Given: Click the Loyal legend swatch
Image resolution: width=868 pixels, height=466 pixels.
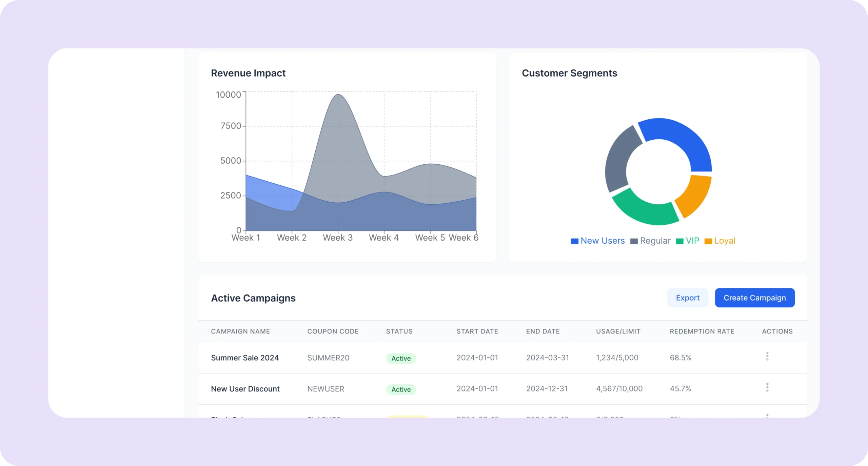Looking at the screenshot, I should click(x=708, y=241).
